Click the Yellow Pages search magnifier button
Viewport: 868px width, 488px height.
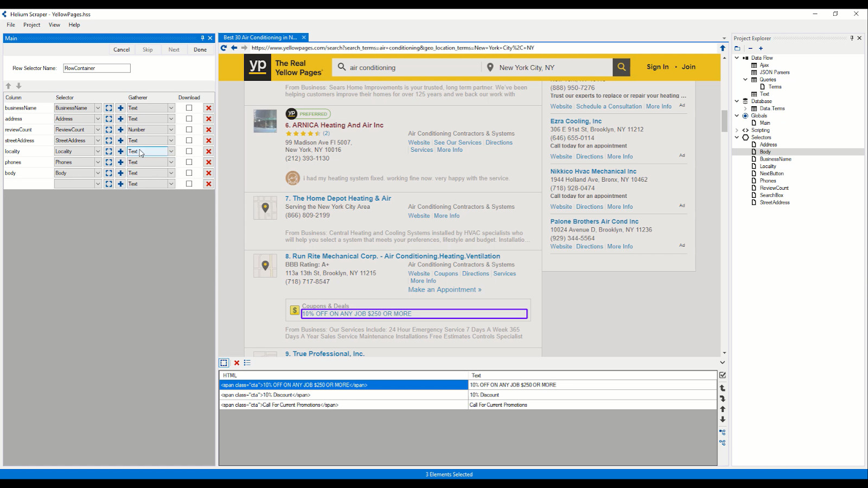(x=622, y=67)
